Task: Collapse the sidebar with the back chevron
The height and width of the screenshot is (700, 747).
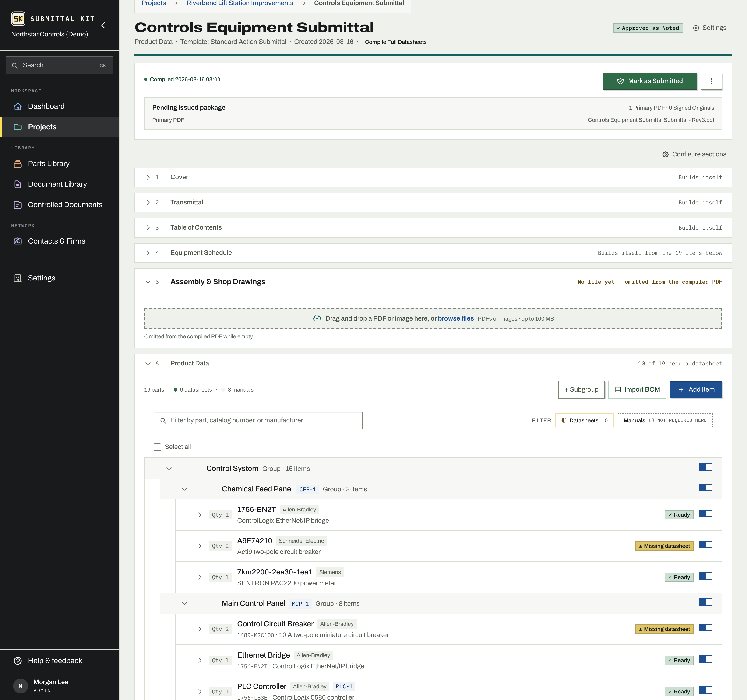Action: pyautogui.click(x=103, y=25)
